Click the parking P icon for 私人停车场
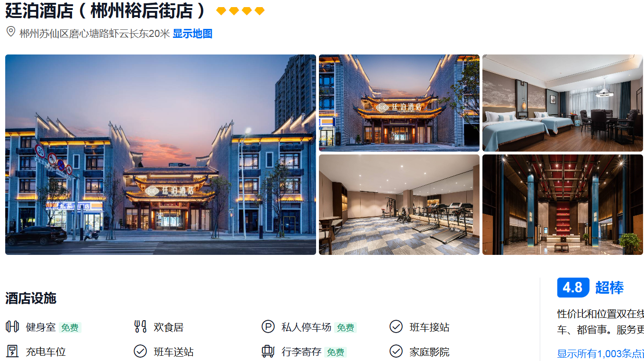644x361 pixels. 268,326
